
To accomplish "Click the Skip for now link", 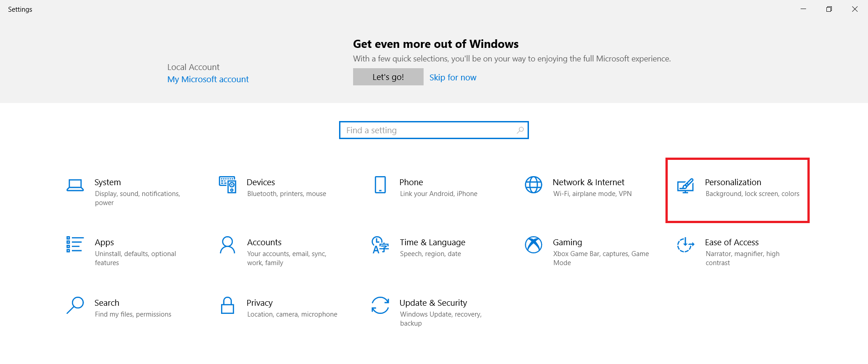I will [x=453, y=78].
